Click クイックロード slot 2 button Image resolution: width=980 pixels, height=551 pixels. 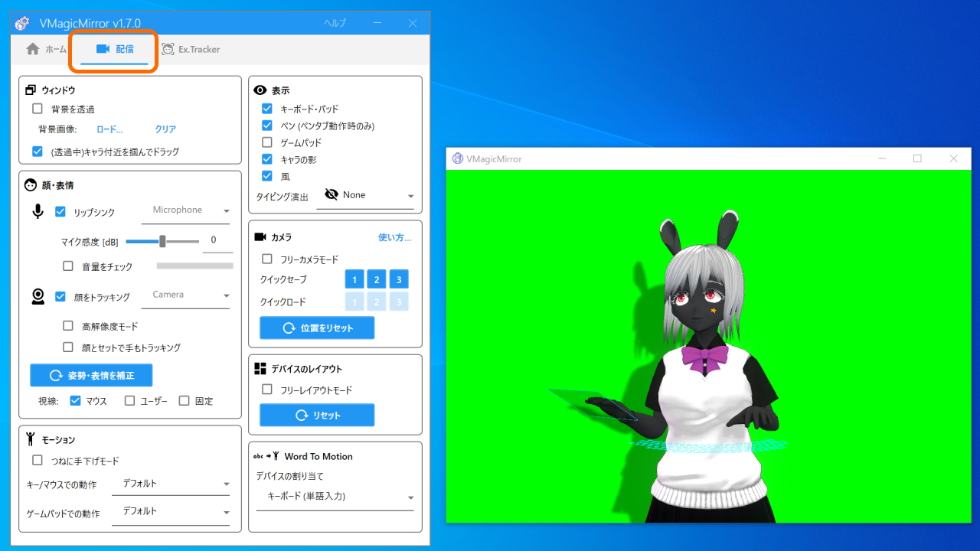(377, 302)
